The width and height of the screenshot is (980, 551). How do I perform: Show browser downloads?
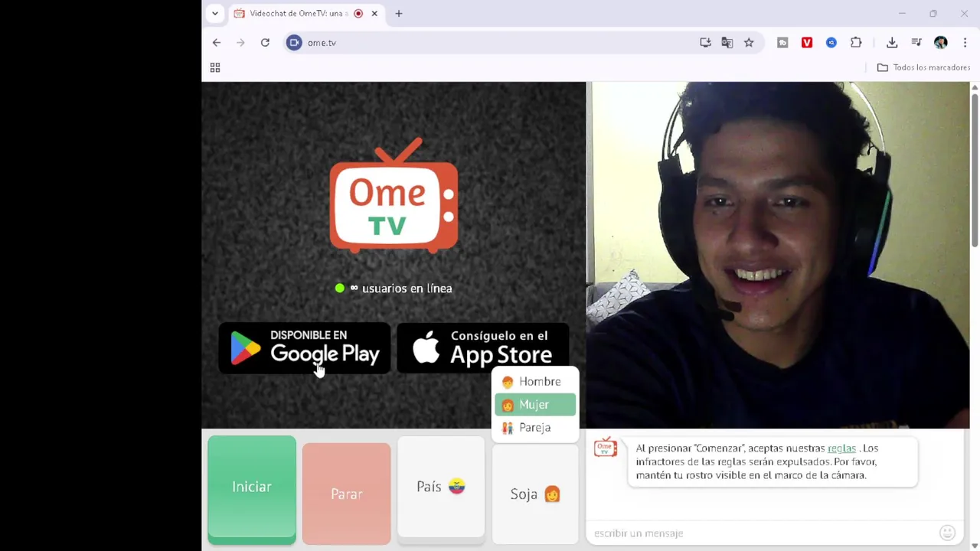coord(892,43)
